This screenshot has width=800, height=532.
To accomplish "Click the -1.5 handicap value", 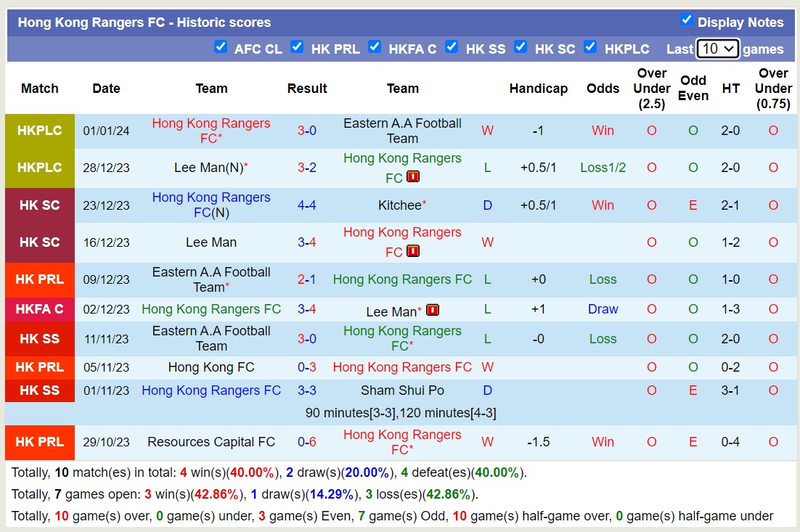I will 538,442.
